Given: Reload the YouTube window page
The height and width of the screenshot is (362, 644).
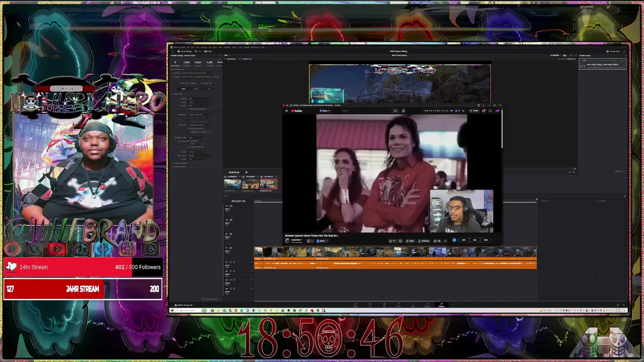Looking at the screenshot, I should click(291, 105).
